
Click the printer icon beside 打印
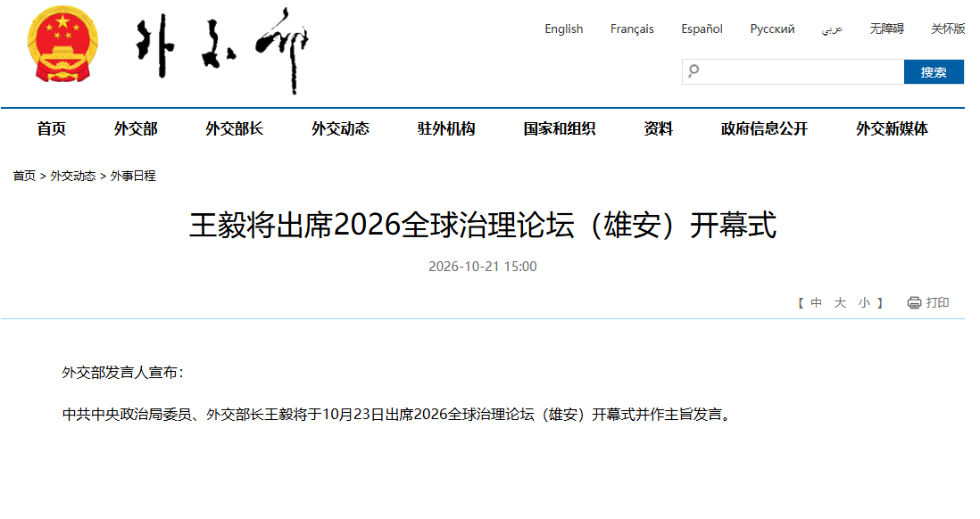[914, 303]
